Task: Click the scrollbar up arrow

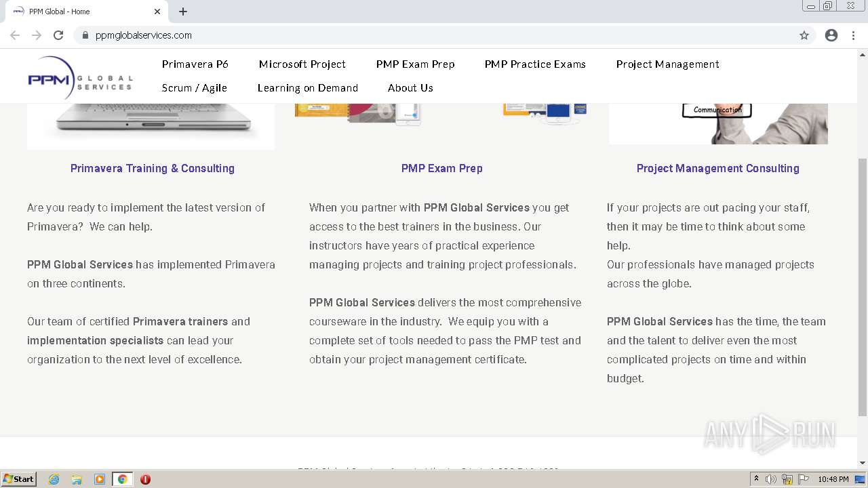Action: (863, 56)
